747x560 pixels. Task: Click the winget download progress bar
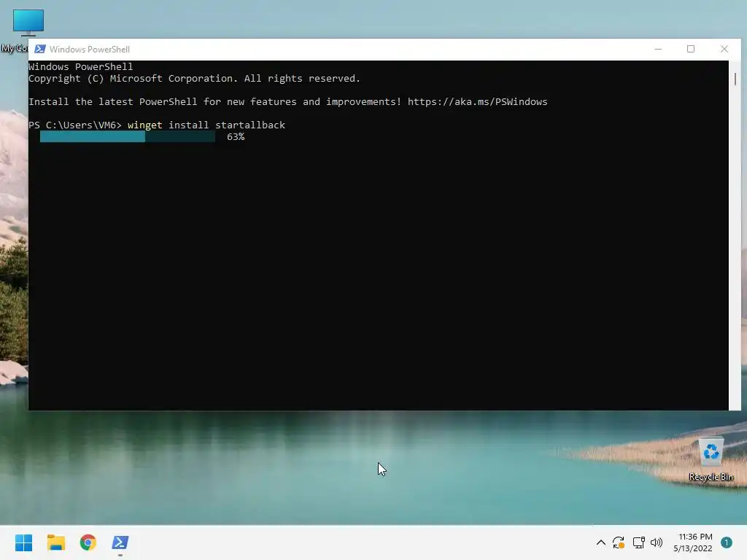click(127, 137)
